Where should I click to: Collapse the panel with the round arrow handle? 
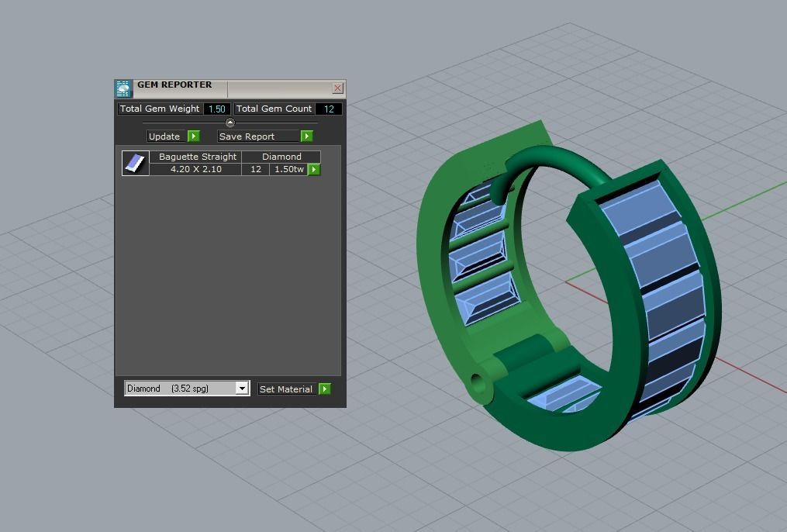[x=230, y=123]
